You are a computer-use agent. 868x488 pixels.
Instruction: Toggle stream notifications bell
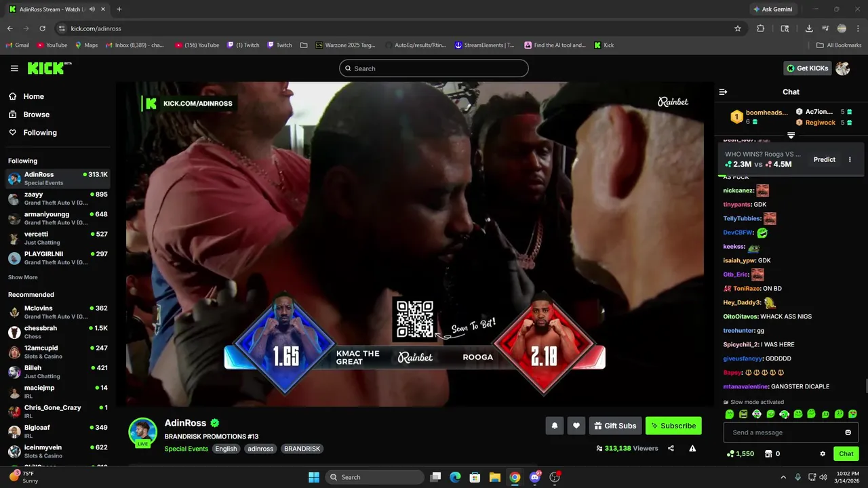pos(554,426)
